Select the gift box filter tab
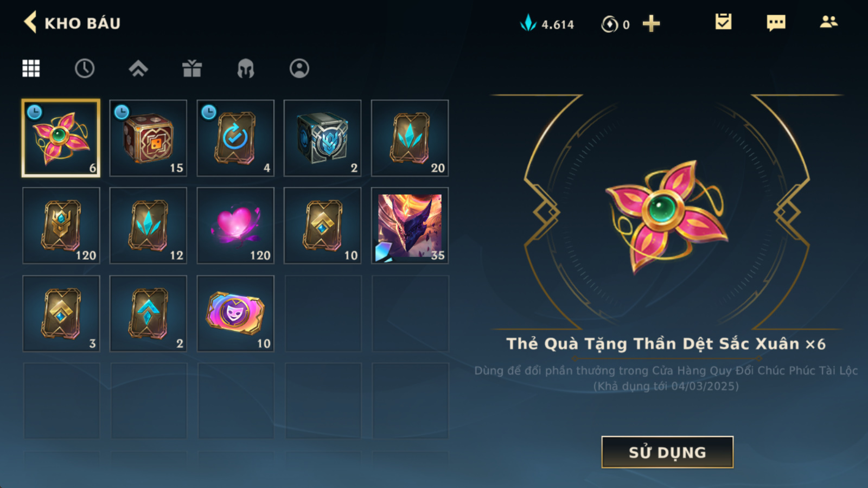 (192, 68)
